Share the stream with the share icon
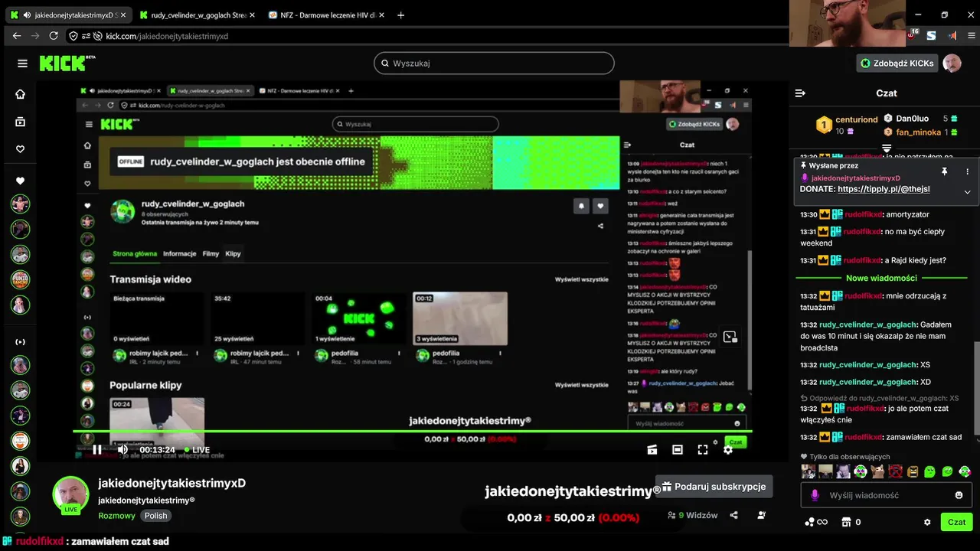 (x=733, y=516)
